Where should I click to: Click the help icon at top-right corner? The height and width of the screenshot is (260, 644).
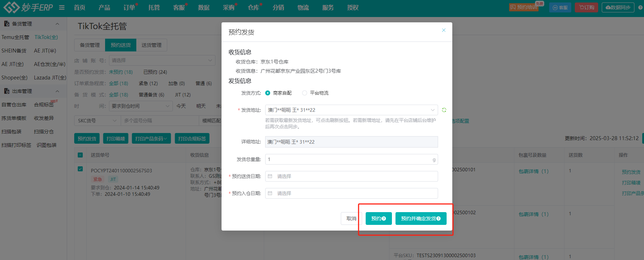[x=640, y=7]
